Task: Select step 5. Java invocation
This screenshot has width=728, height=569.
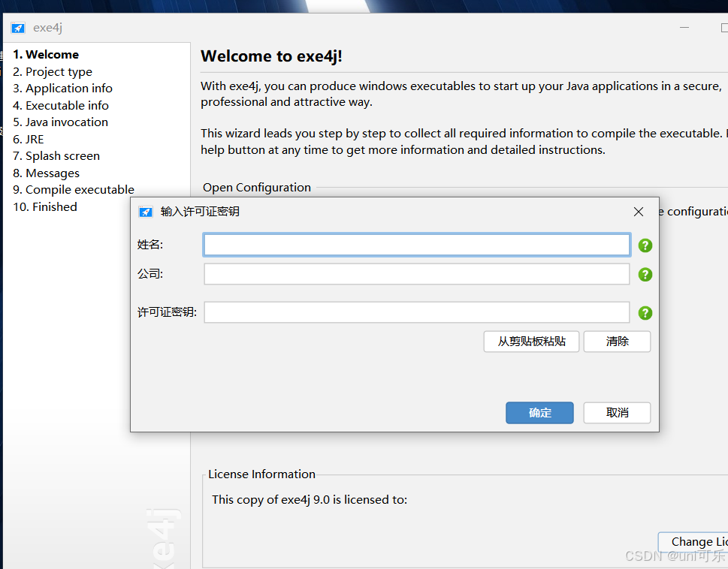Action: 60,122
